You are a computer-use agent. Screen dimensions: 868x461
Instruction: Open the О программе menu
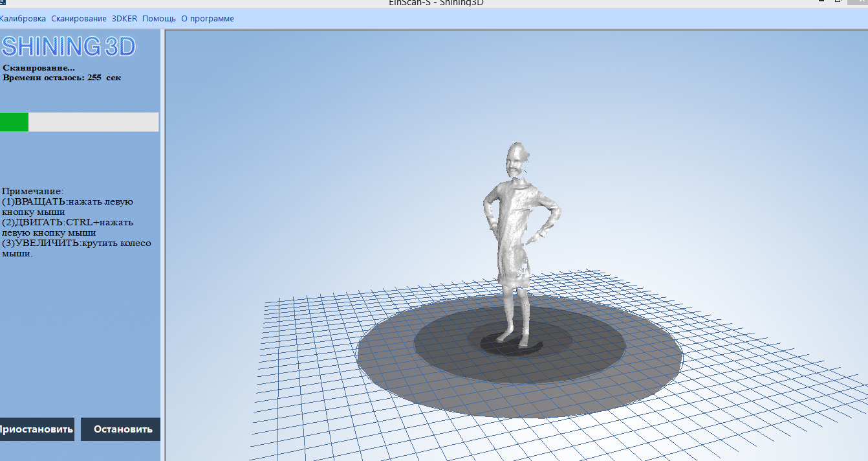pyautogui.click(x=208, y=19)
